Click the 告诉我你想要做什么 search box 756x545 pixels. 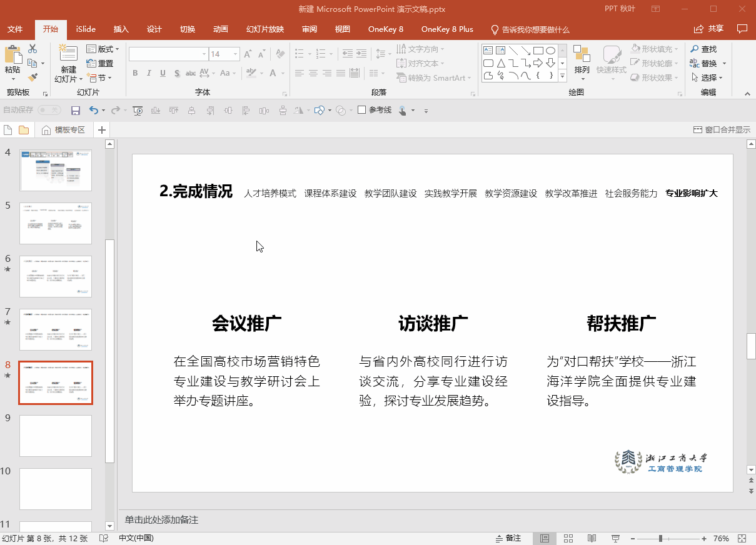tap(530, 29)
